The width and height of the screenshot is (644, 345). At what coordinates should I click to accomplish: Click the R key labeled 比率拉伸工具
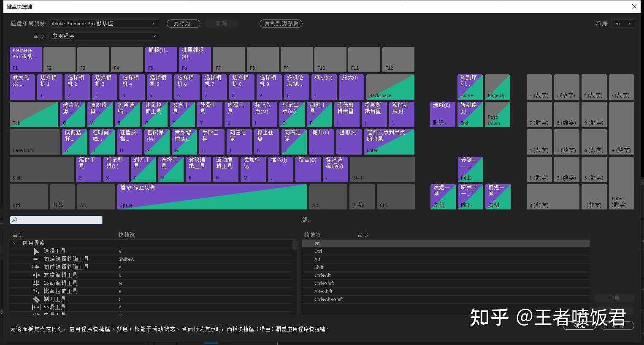155,114
